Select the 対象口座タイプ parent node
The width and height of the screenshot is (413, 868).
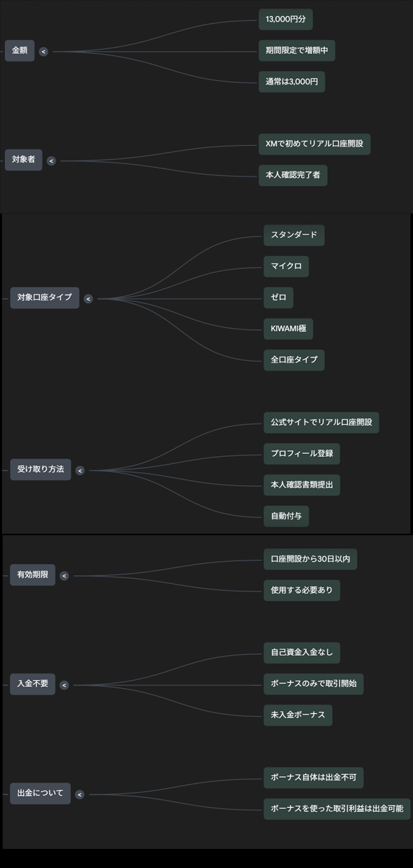(44, 297)
